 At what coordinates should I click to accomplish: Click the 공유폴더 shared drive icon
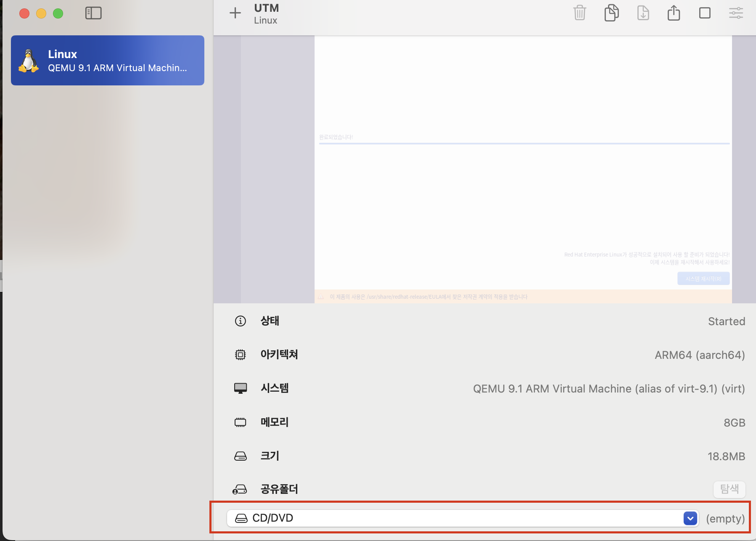click(x=240, y=489)
